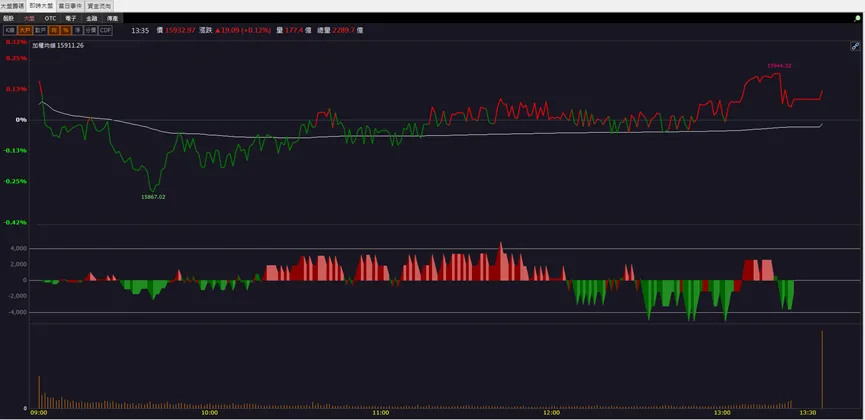
Task: Click the 13:00 time axis label
Action: pyautogui.click(x=722, y=413)
